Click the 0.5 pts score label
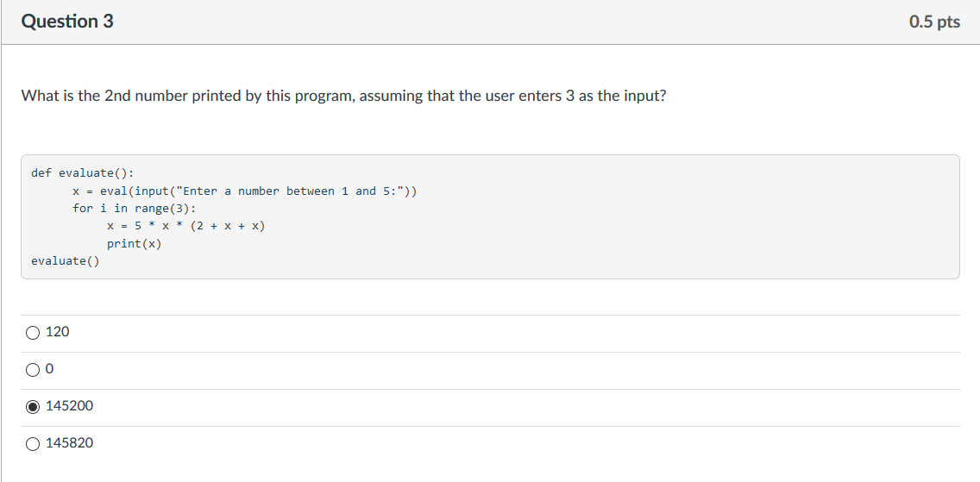 [934, 22]
